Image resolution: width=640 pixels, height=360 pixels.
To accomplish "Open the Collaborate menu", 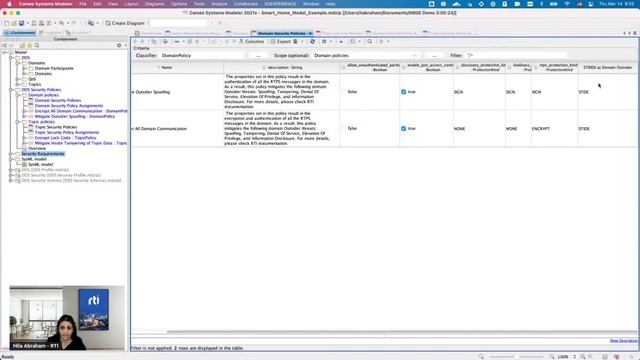I will [246, 4].
